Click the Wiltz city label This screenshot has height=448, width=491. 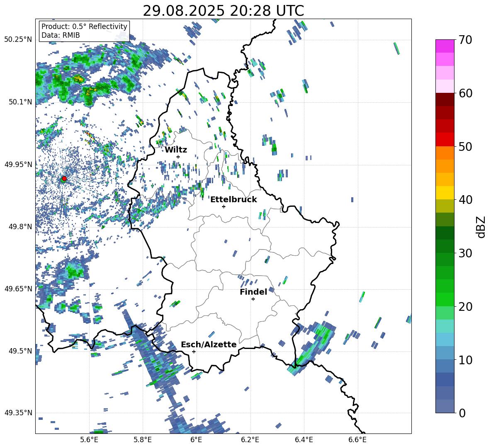176,150
